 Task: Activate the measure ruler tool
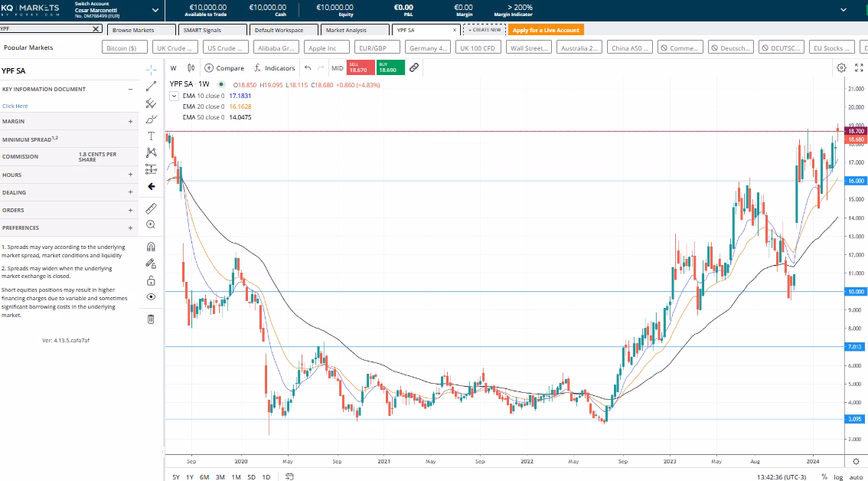[x=151, y=208]
